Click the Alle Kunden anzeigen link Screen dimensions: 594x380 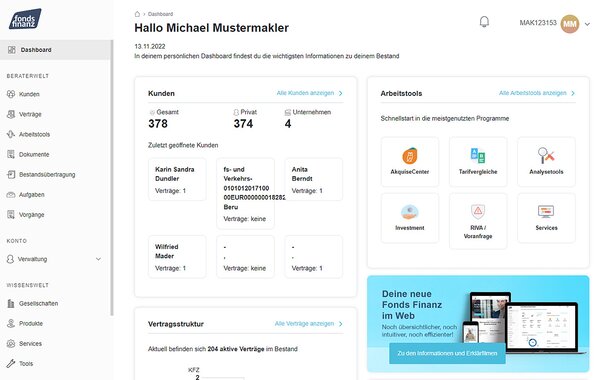point(305,93)
